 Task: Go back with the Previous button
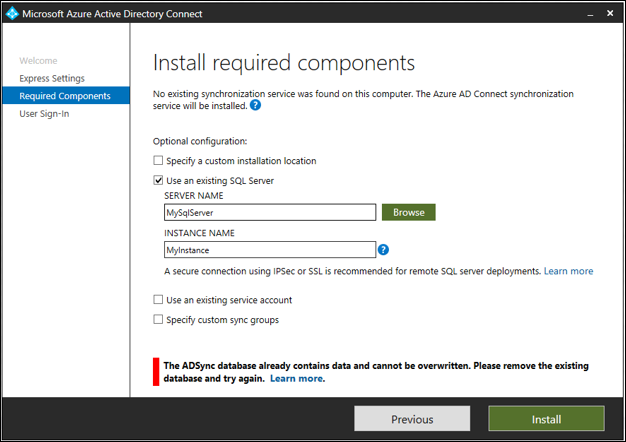pos(412,419)
